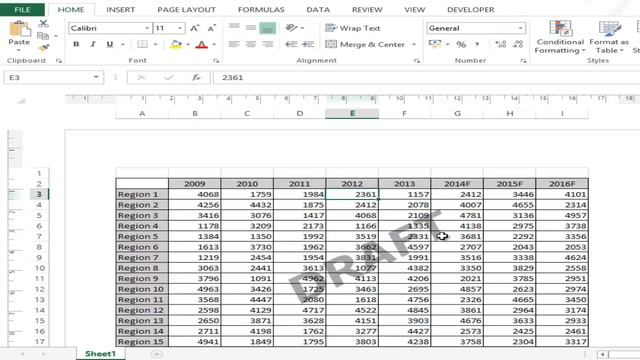Click the Paste clipboard icon
640x360 pixels.
tap(19, 29)
